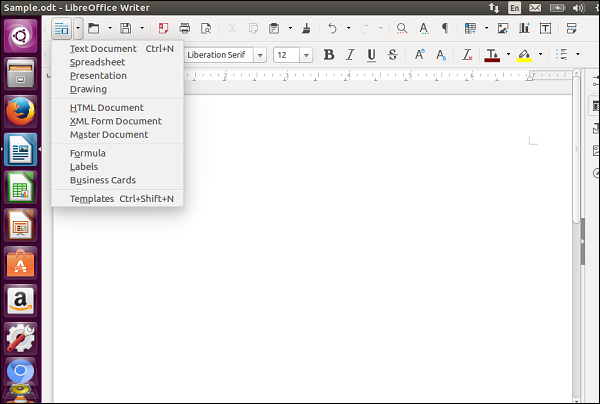The width and height of the screenshot is (600, 404).
Task: Expand the Open recent files arrow
Action: pyautogui.click(x=110, y=28)
